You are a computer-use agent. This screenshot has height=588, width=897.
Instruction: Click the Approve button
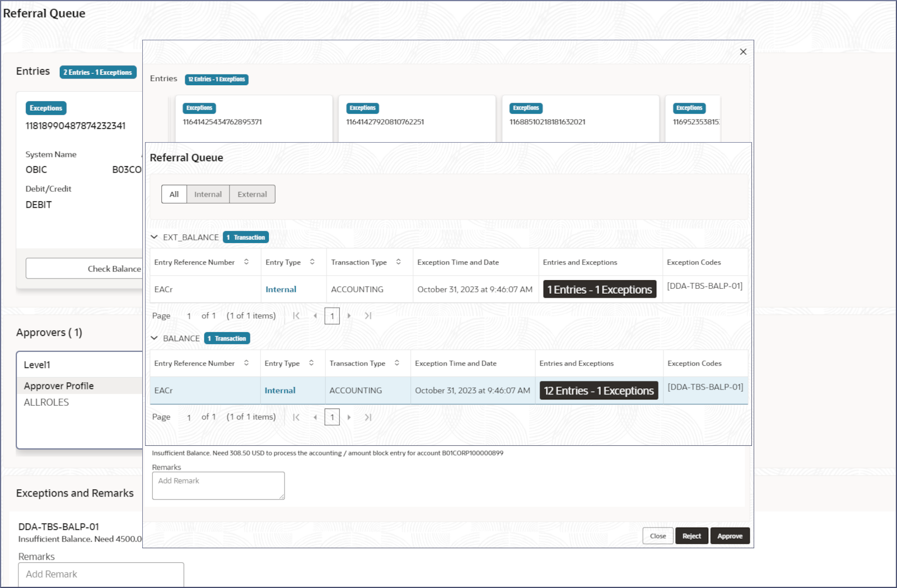pos(730,536)
